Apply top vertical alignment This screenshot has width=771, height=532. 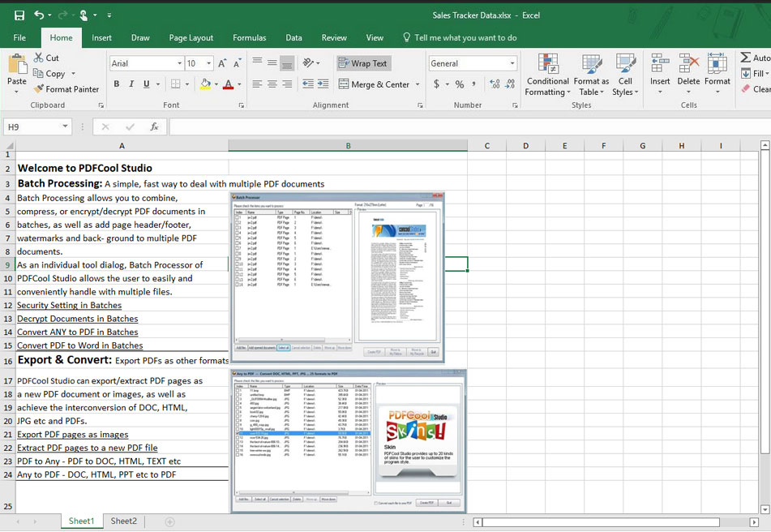[257, 62]
